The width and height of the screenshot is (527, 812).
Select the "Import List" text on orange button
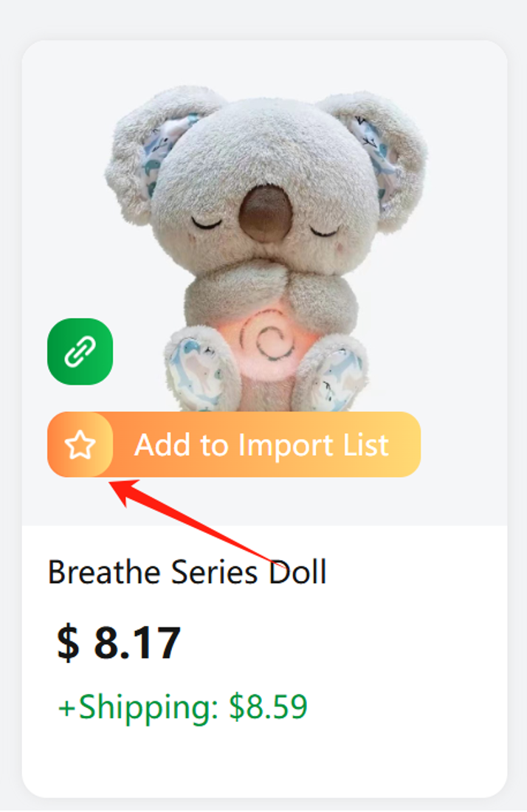pos(314,445)
